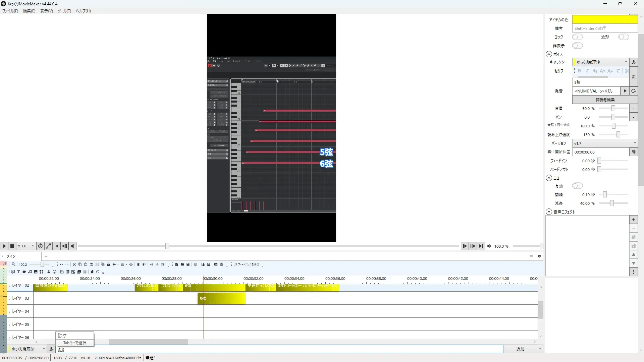Click the 追加 button

[520, 349]
